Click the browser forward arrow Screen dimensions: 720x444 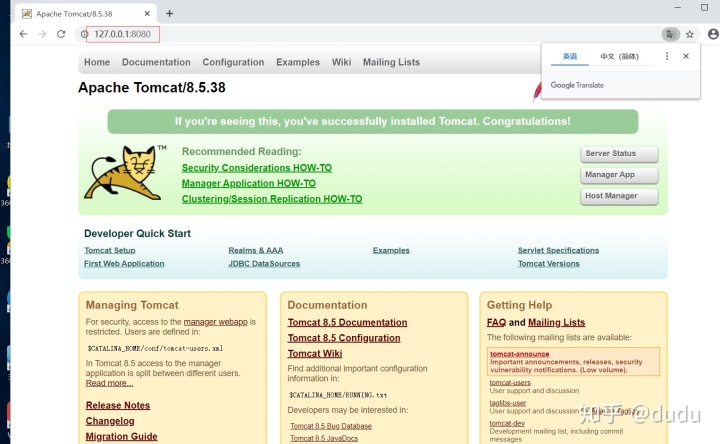coord(42,34)
